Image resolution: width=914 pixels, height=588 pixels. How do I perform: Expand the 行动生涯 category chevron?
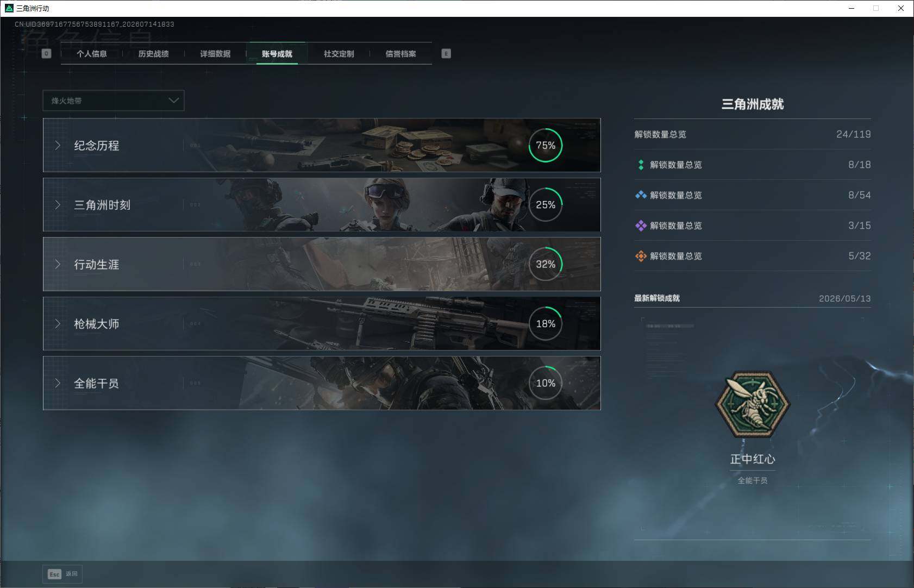coord(58,264)
